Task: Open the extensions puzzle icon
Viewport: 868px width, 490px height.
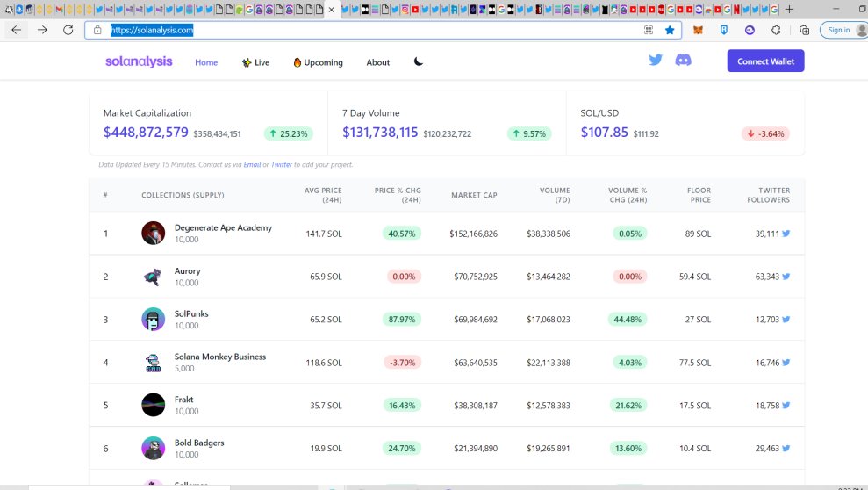Action: click(x=776, y=30)
